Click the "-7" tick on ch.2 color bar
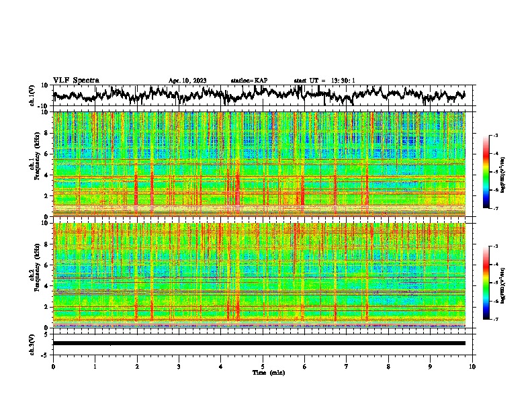 [496, 319]
